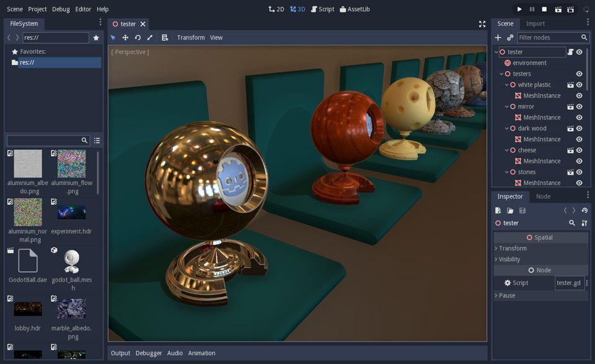The height and width of the screenshot is (364, 595).
Task: Switch to the Import tab
Action: coord(534,23)
